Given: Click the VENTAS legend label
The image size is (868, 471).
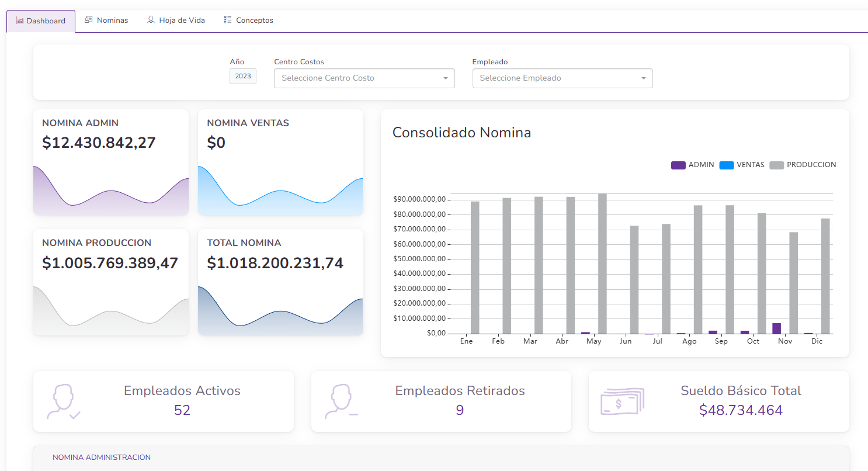Looking at the screenshot, I should (751, 165).
